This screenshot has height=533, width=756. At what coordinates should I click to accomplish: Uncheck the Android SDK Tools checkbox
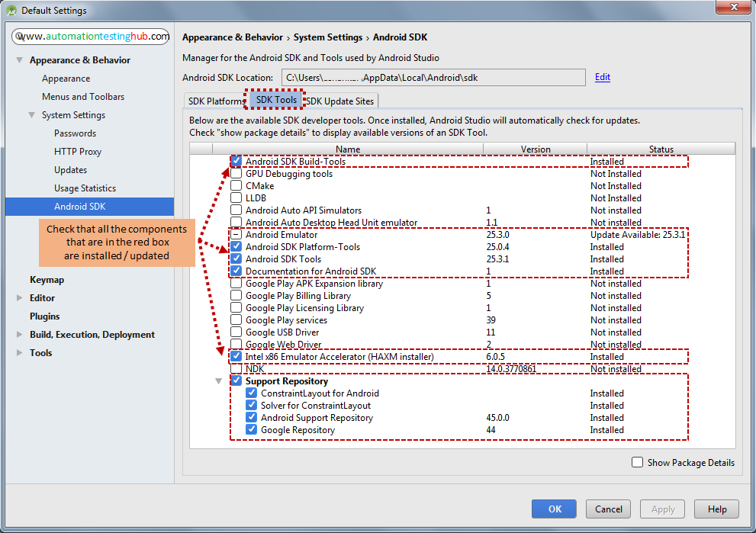[236, 258]
